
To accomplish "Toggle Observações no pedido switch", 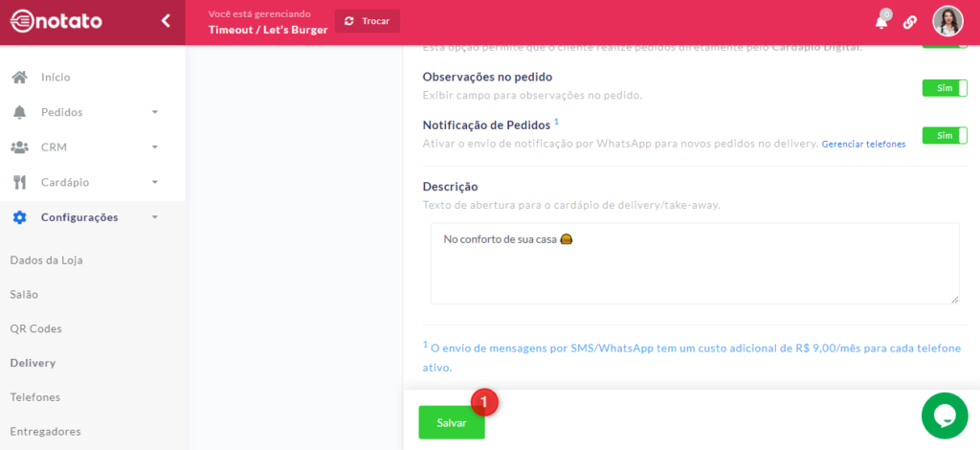I will click(x=945, y=87).
